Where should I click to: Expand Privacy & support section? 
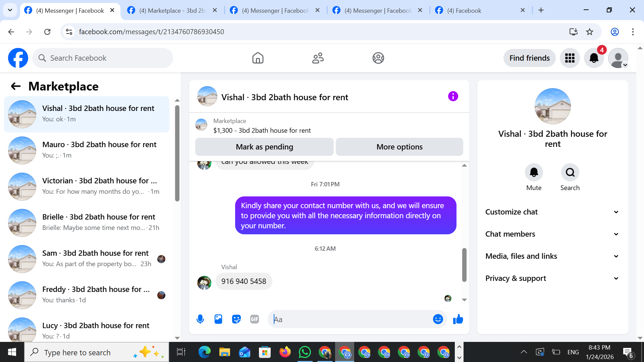point(552,278)
